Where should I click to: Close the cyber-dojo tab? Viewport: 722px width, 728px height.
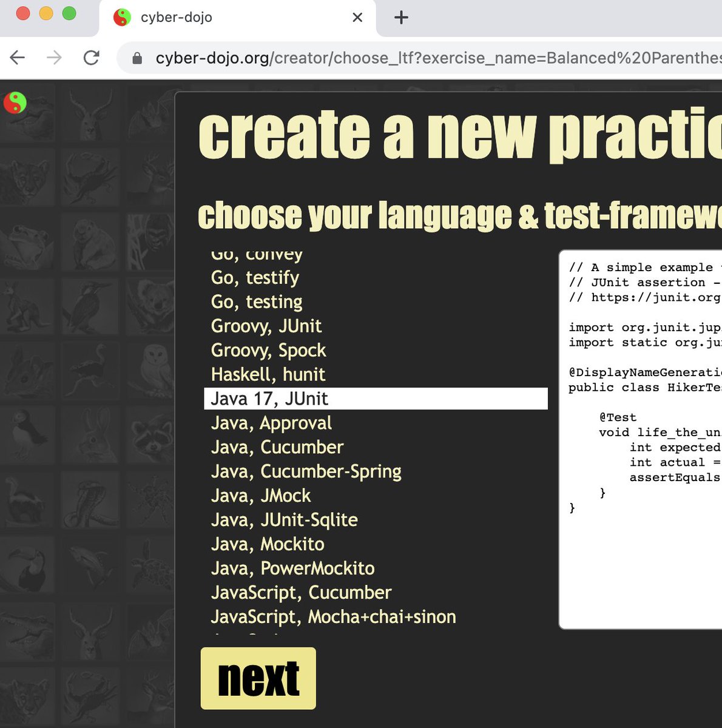click(x=357, y=18)
